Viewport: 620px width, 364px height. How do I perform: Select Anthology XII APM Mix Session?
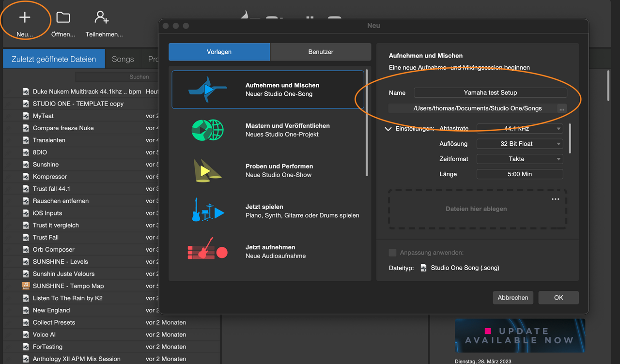77,359
